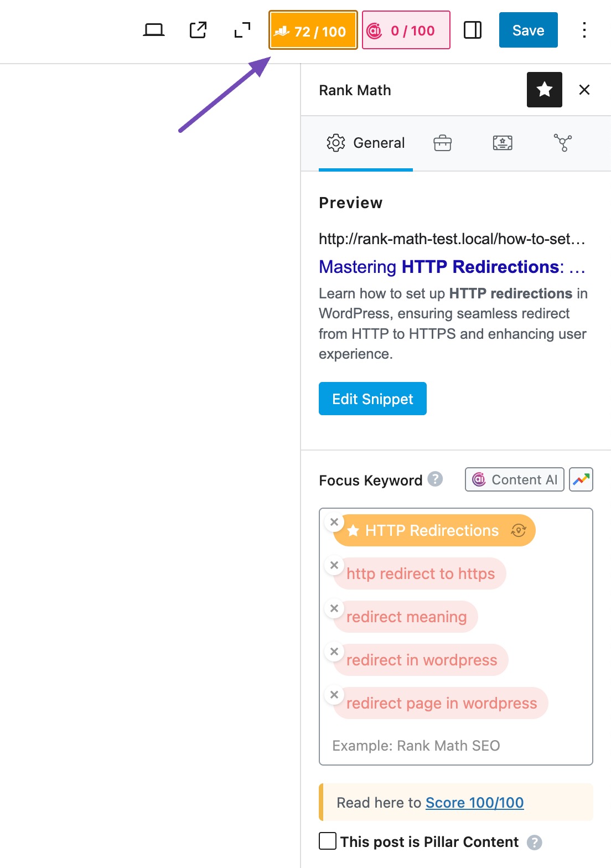The width and height of the screenshot is (611, 868).
Task: Toggle the editor settings sidebar icon
Action: click(x=472, y=30)
